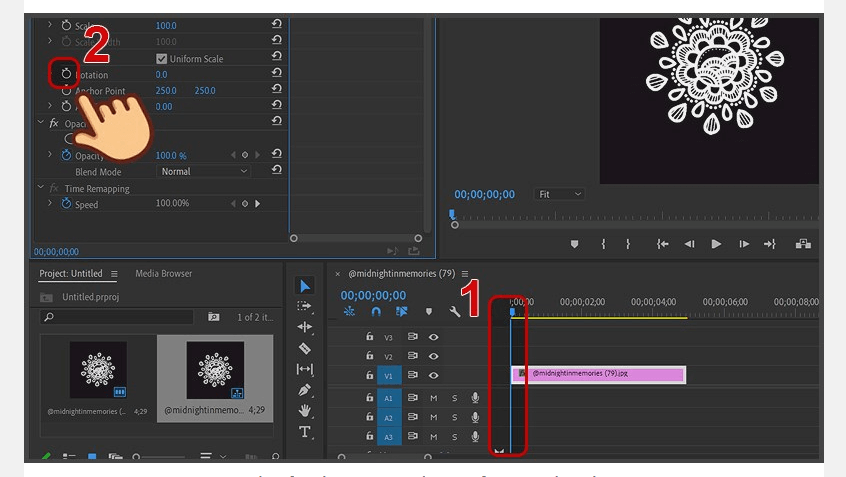Toggle Scale stopwatch animation
Image resolution: width=846 pixels, height=477 pixels.
point(66,25)
